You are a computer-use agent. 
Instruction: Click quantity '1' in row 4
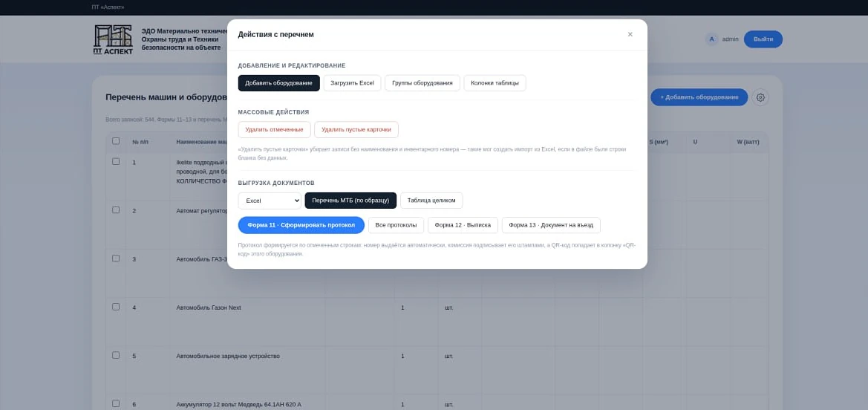click(402, 307)
